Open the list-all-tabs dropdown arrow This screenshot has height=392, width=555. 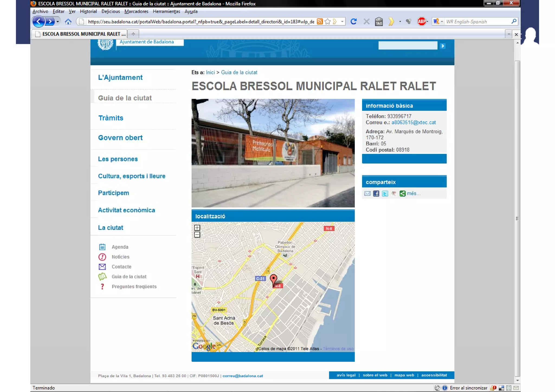point(508,34)
